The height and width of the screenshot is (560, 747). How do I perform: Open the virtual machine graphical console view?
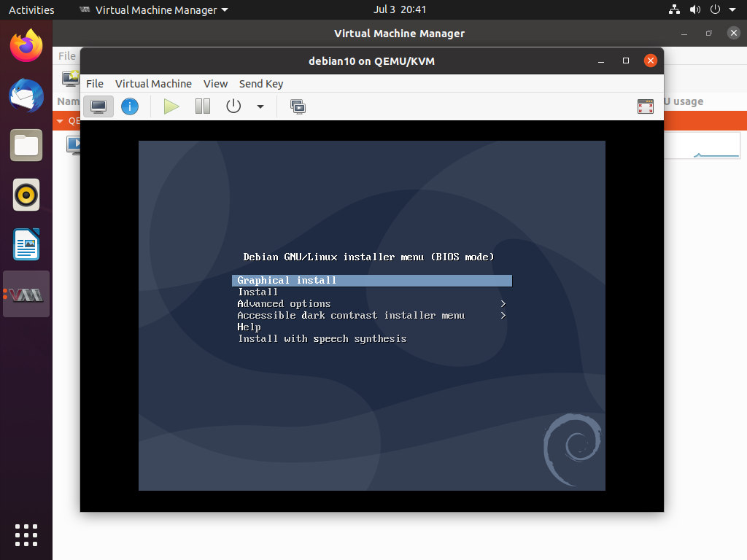tap(98, 106)
